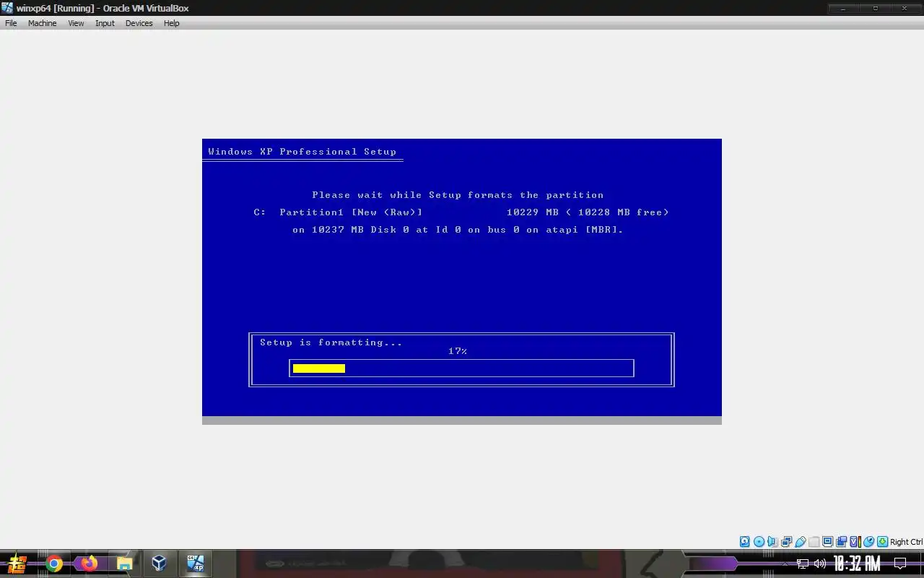Minimize the VirtualBox VM window

pyautogui.click(x=842, y=8)
